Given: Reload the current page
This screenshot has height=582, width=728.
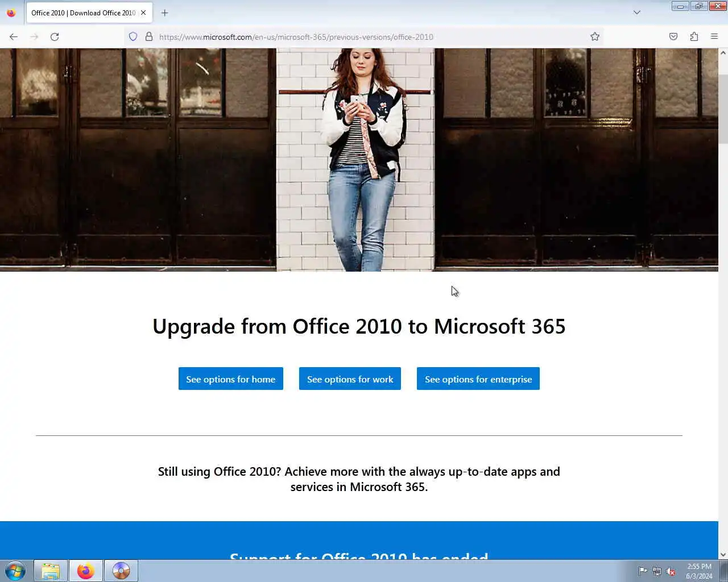Looking at the screenshot, I should pos(55,37).
